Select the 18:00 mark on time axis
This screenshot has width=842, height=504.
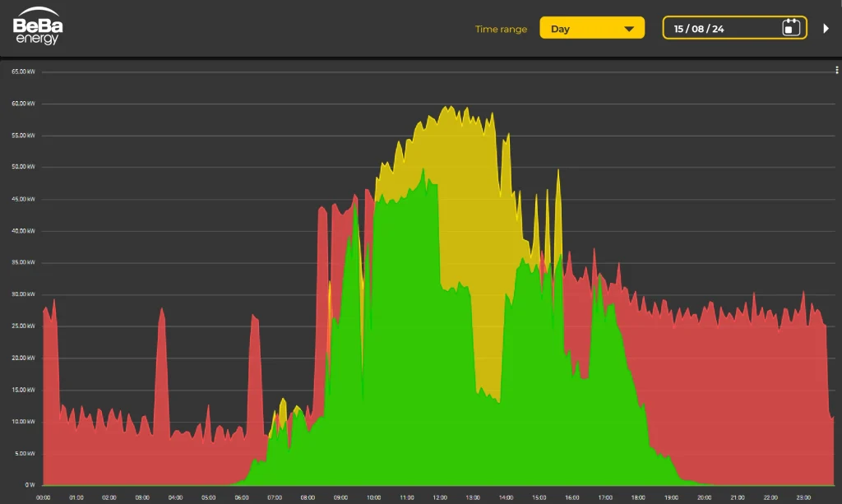(638, 497)
